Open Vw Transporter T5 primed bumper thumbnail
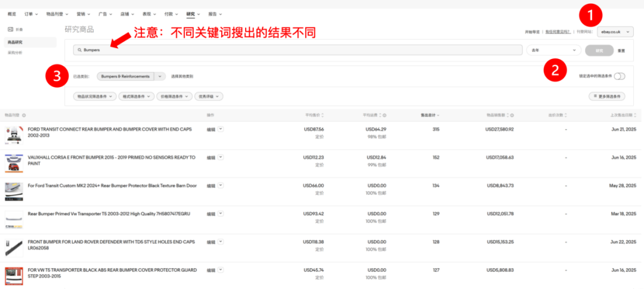 point(14,220)
